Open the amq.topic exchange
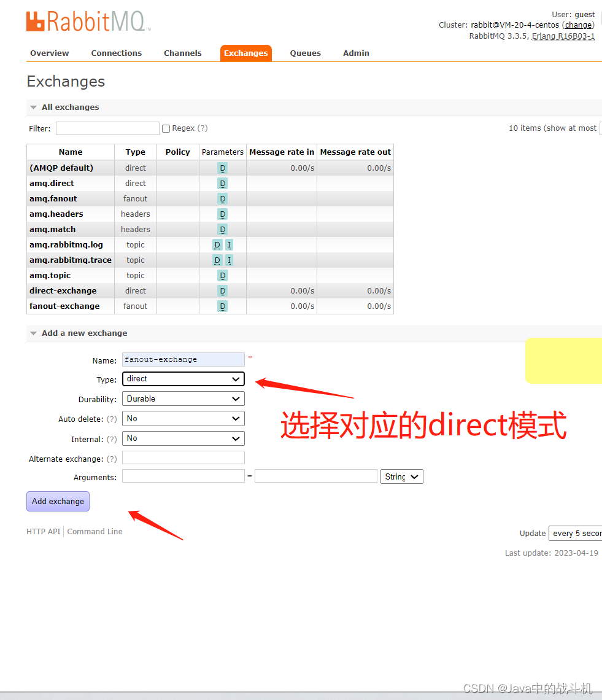This screenshot has width=602, height=700. (x=50, y=276)
